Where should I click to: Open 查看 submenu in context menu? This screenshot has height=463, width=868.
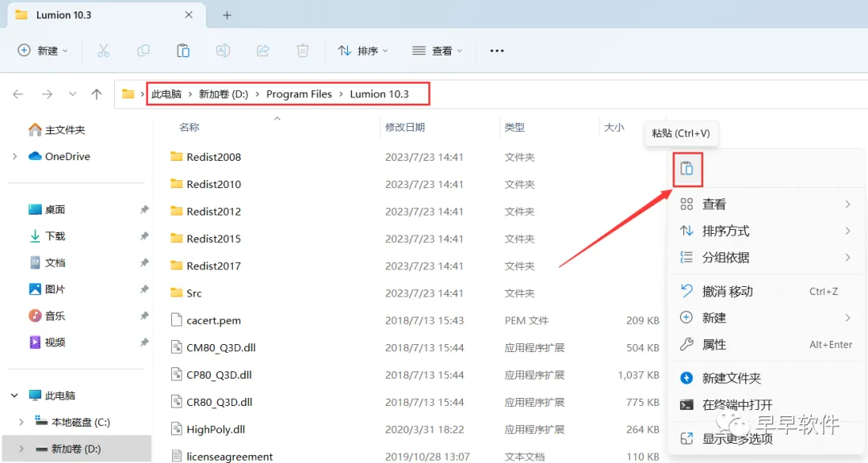coord(766,204)
